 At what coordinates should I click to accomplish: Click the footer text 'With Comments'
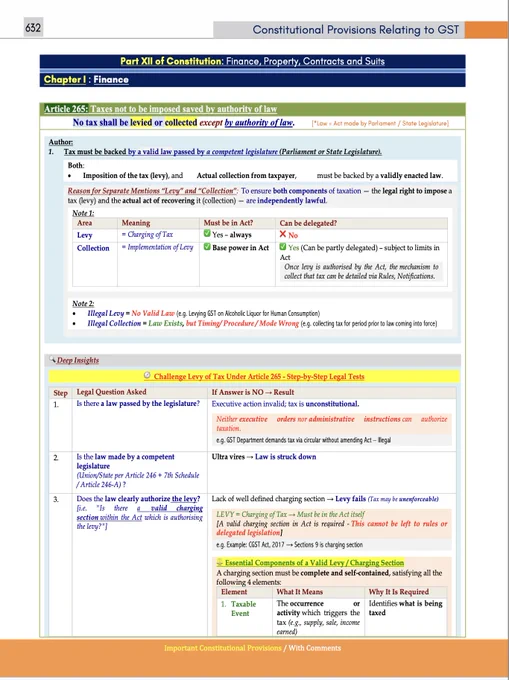pyautogui.click(x=314, y=648)
